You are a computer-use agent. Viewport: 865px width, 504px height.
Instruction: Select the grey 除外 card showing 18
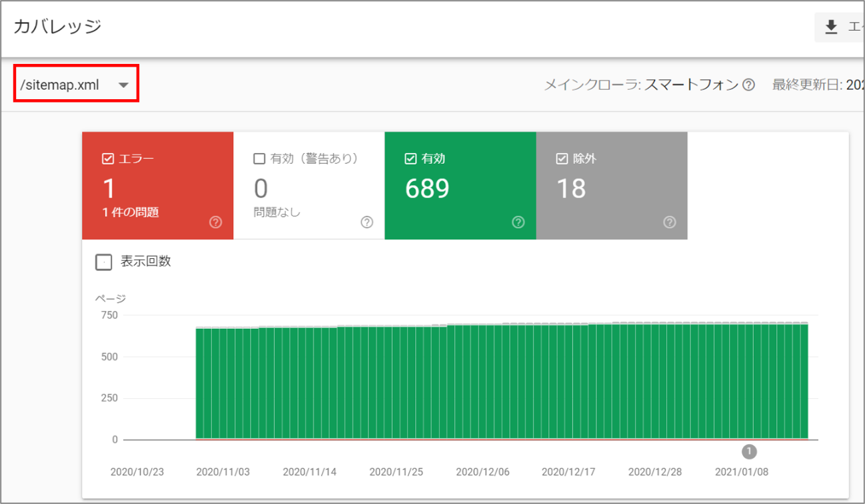(x=612, y=186)
